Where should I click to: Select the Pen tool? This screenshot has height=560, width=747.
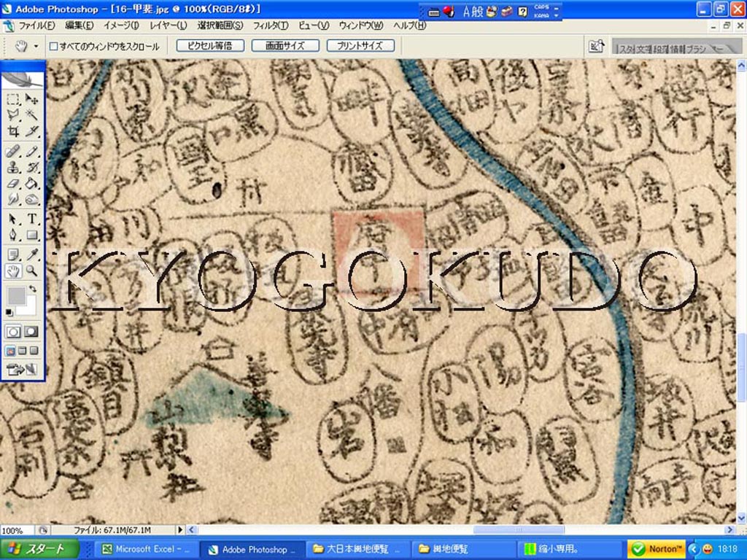pyautogui.click(x=13, y=235)
